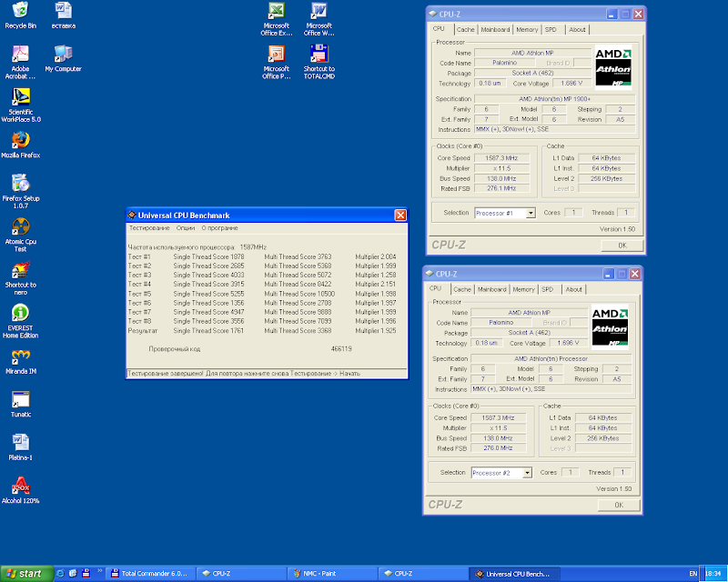Image resolution: width=728 pixels, height=582 pixels.
Task: Select the CPU tab in the Processor #2 CPU-Z window
Action: click(436, 288)
